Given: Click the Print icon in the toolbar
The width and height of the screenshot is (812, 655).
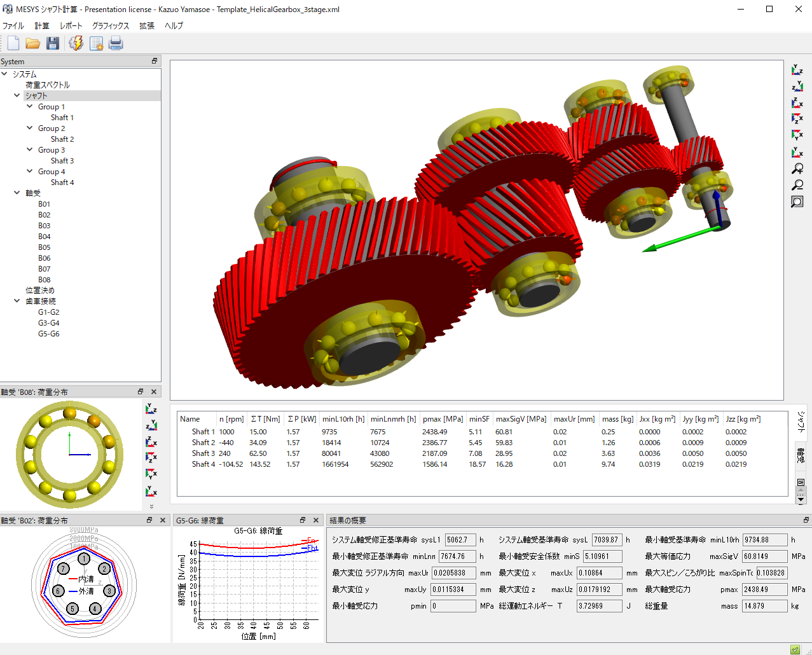Looking at the screenshot, I should click(116, 43).
